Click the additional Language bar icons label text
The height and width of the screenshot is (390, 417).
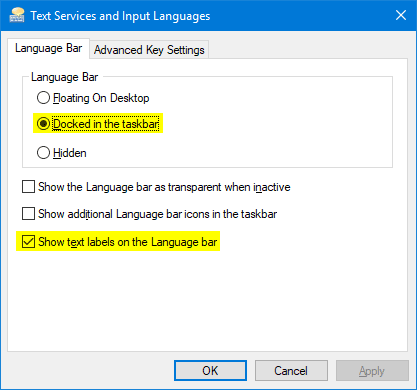(x=157, y=214)
